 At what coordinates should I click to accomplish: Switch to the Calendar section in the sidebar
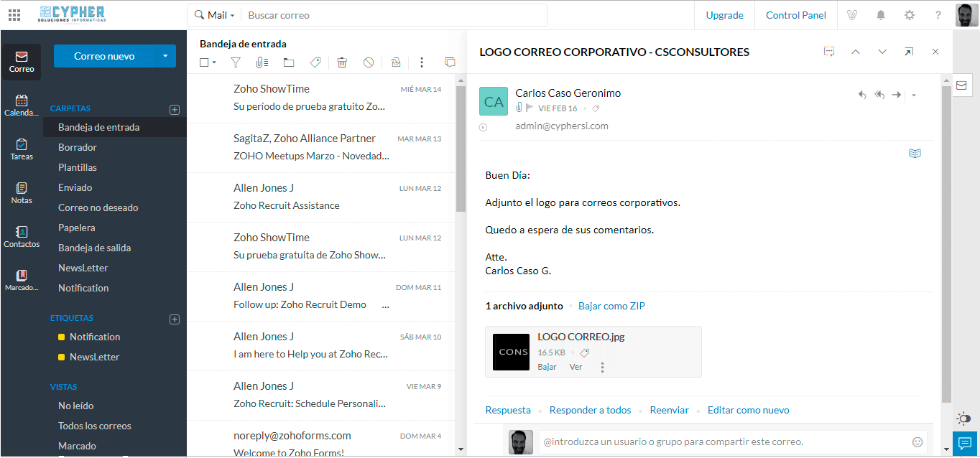(x=22, y=103)
